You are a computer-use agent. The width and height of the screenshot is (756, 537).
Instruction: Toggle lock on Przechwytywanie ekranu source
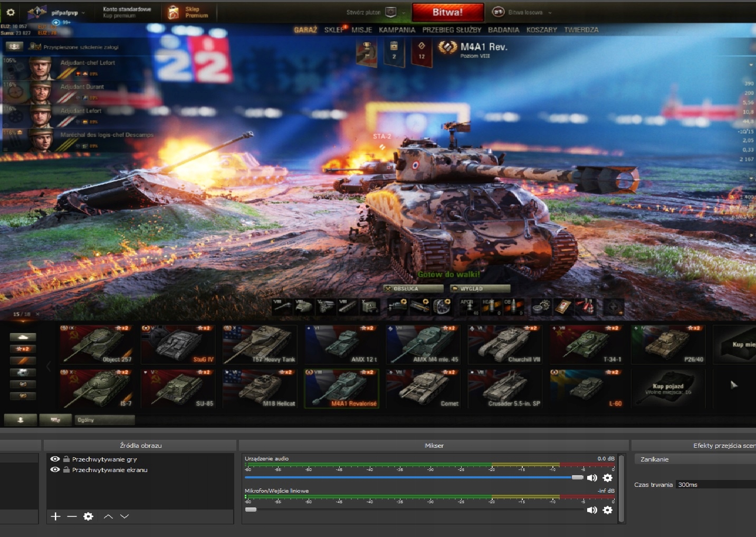pos(66,469)
